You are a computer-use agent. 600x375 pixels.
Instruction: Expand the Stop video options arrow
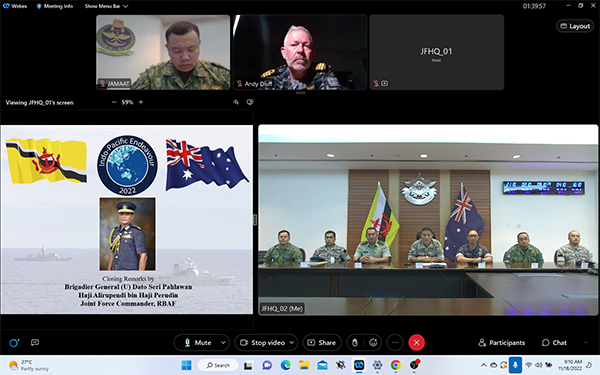pos(292,342)
